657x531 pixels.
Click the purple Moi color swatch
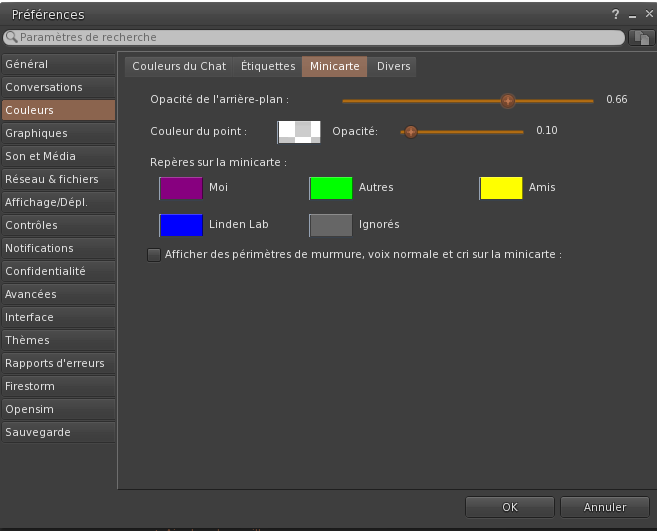(181, 188)
